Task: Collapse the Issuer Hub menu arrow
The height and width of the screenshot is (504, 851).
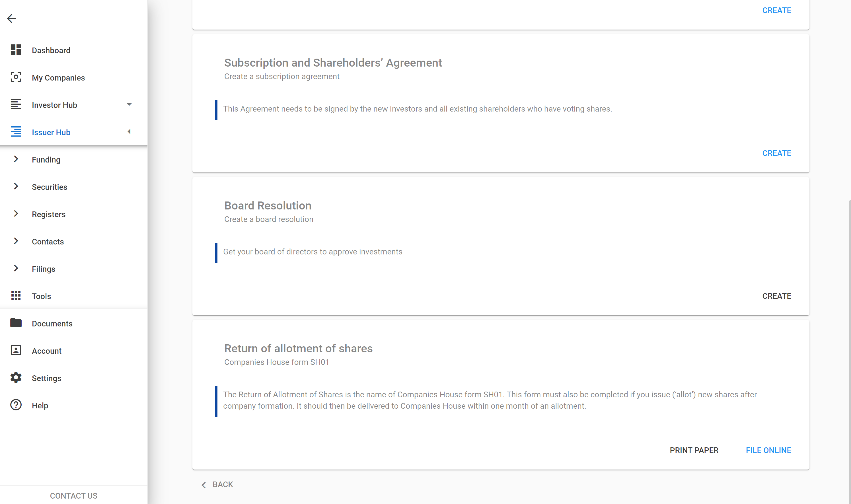Action: 129,132
